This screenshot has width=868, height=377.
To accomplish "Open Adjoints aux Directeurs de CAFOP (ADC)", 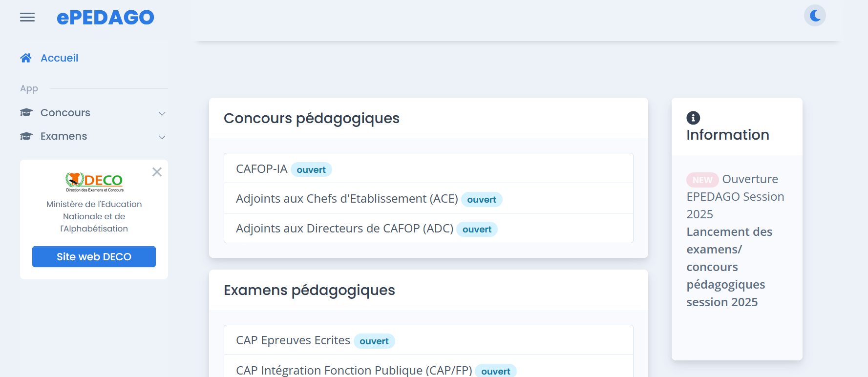I will click(x=428, y=228).
